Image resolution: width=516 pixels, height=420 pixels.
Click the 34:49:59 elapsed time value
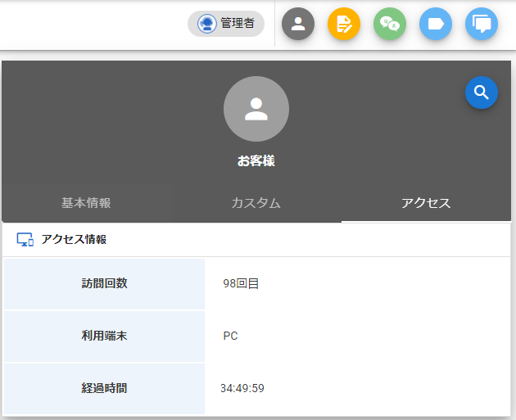242,388
